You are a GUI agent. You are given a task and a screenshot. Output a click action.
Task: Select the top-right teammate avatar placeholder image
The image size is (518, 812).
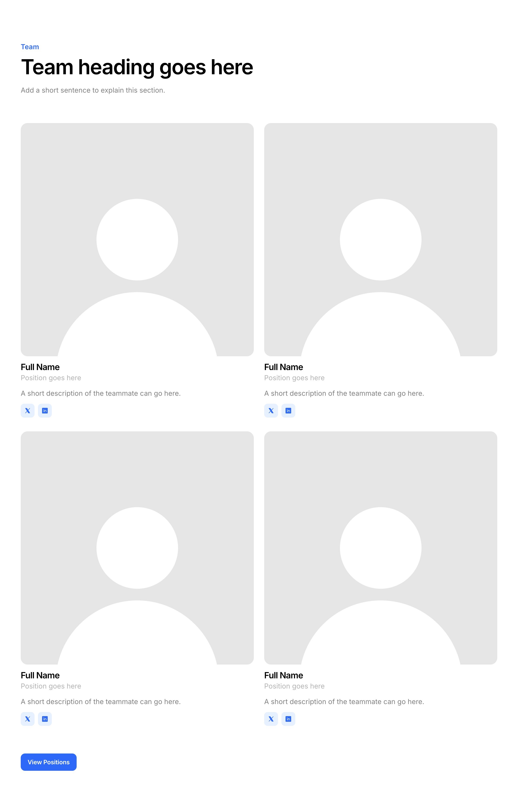381,239
